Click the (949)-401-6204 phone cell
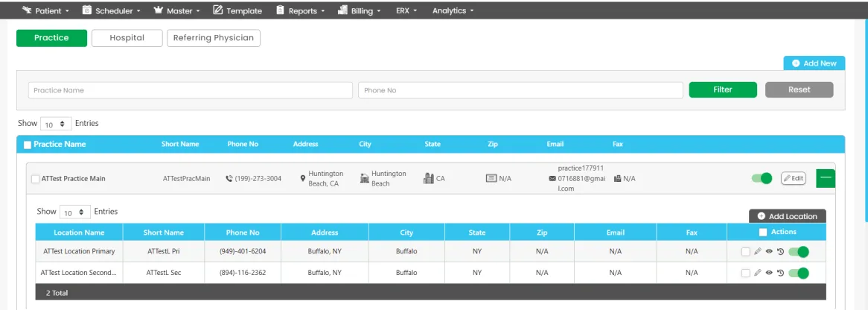 pos(243,251)
